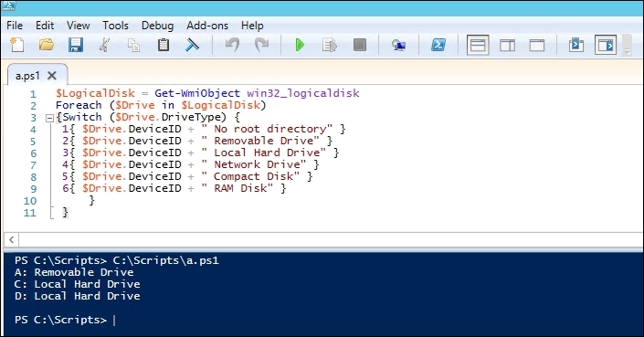Click the Foreach keyword on line 2
The height and width of the screenshot is (337, 644).
pyautogui.click(x=79, y=105)
